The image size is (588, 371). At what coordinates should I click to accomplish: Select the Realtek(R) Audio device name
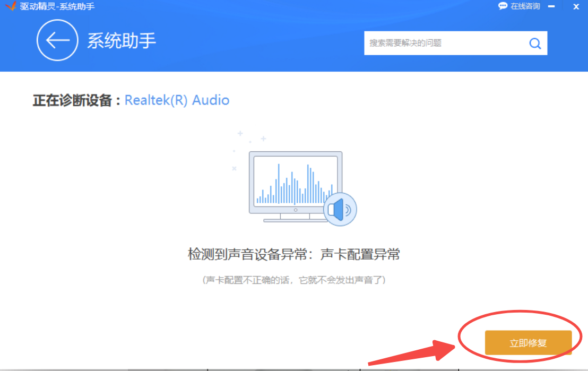click(x=177, y=100)
